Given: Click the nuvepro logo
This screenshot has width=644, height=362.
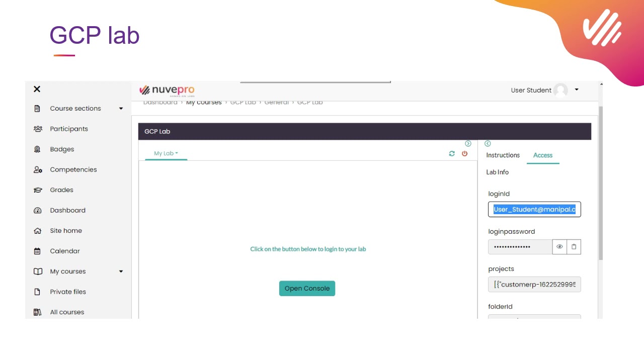Looking at the screenshot, I should (167, 90).
